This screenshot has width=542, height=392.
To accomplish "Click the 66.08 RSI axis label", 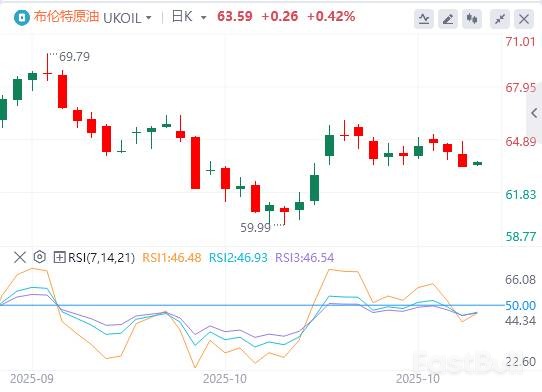I will coord(521,279).
